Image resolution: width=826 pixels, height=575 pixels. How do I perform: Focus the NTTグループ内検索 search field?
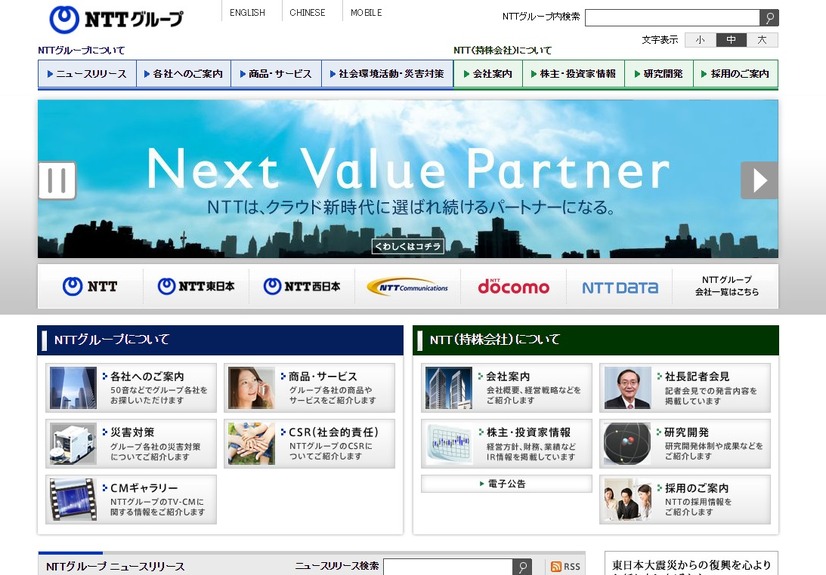pos(672,17)
